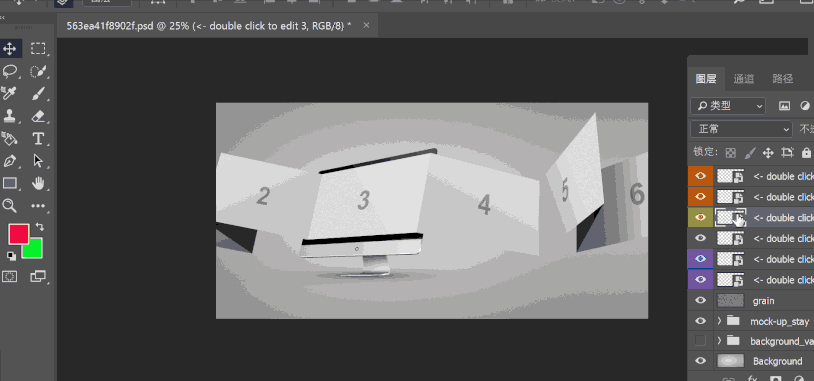814x381 pixels.
Task: Expand the background_va group
Action: [x=719, y=341]
